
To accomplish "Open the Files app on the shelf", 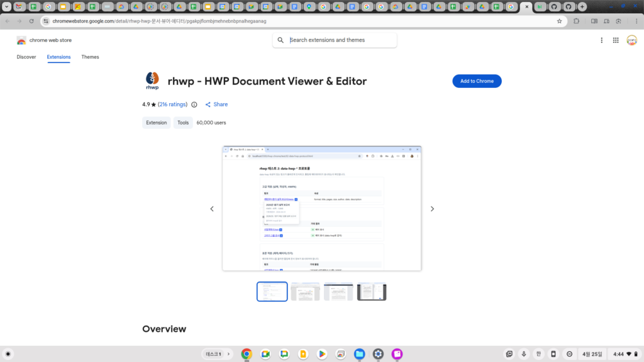I will [359, 354].
